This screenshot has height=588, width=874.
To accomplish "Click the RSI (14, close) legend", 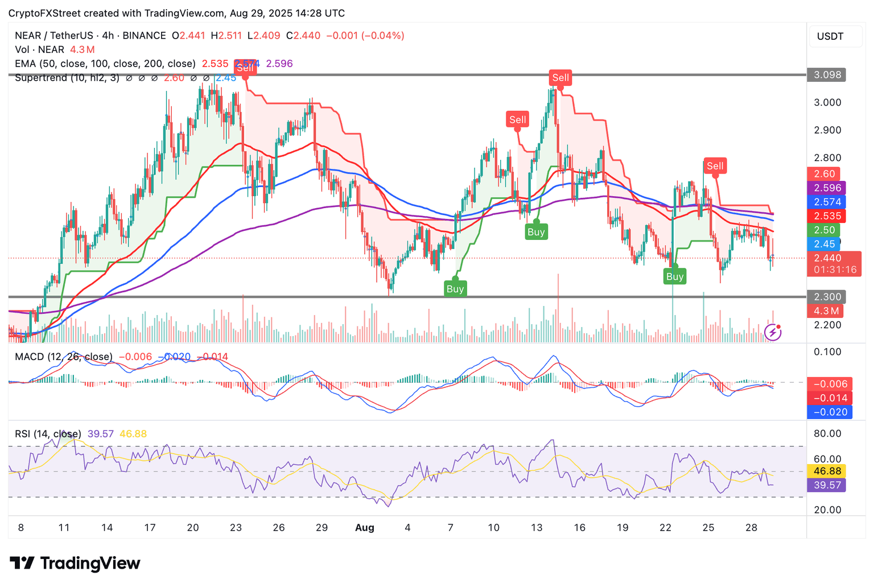I will tap(48, 434).
